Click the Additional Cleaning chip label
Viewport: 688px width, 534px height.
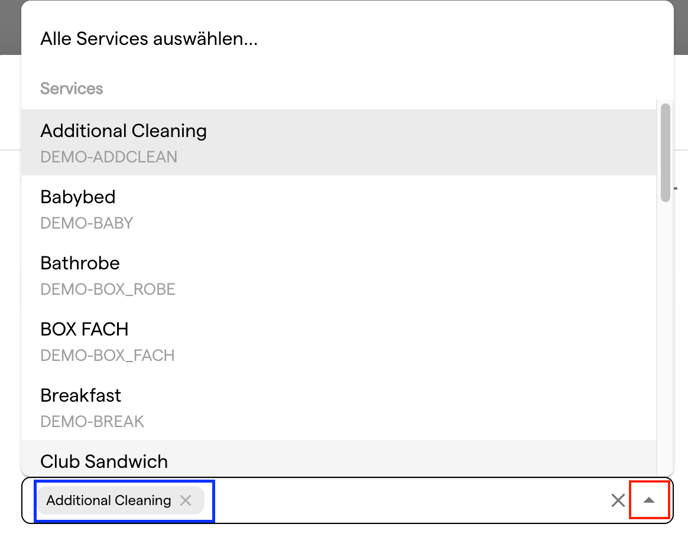point(109,500)
